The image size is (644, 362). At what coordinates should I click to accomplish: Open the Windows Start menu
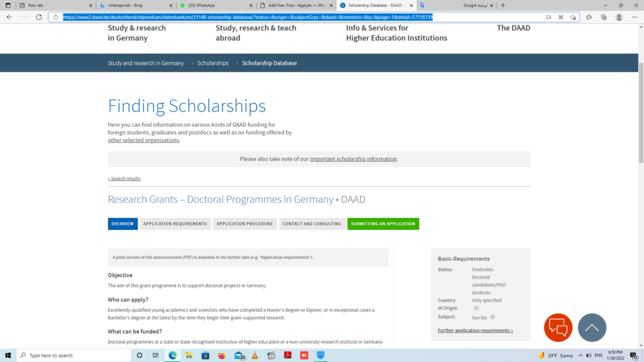[x=8, y=356]
